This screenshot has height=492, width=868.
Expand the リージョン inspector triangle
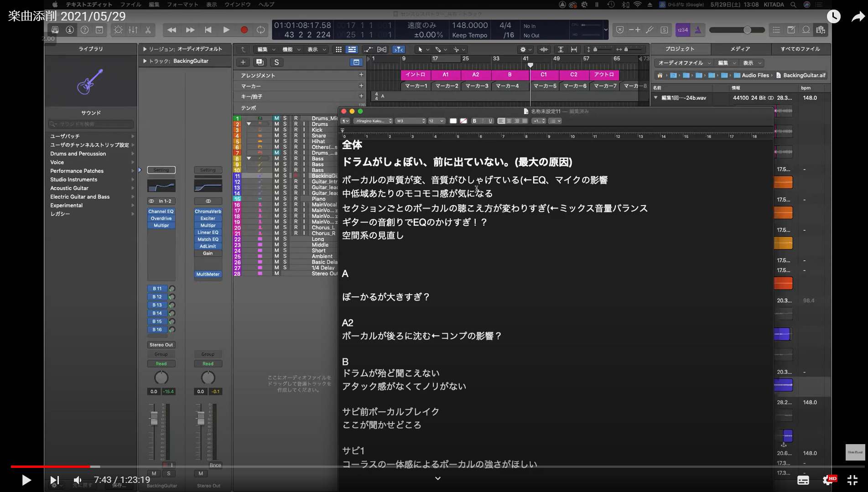coord(145,49)
